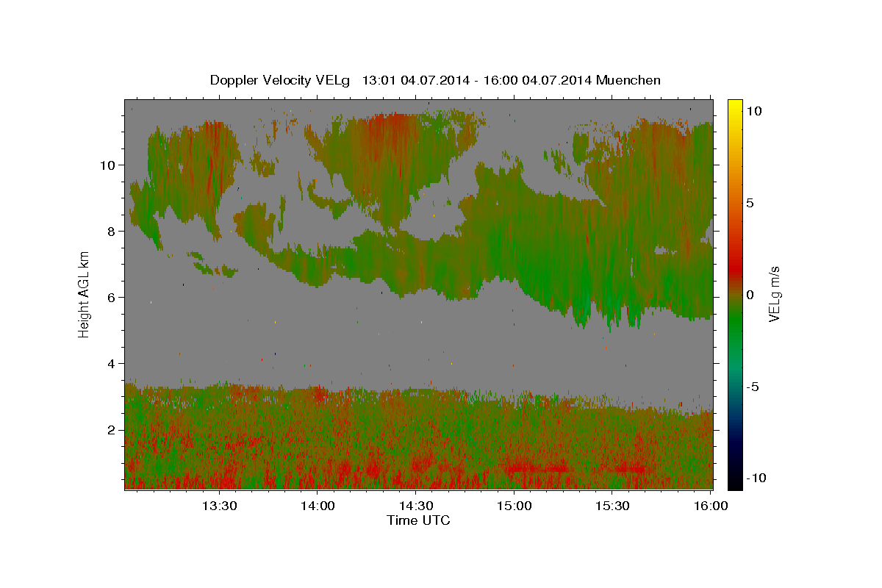Click the black bottom end of the colorbar
The height and width of the screenshot is (588, 882).
pyautogui.click(x=735, y=484)
